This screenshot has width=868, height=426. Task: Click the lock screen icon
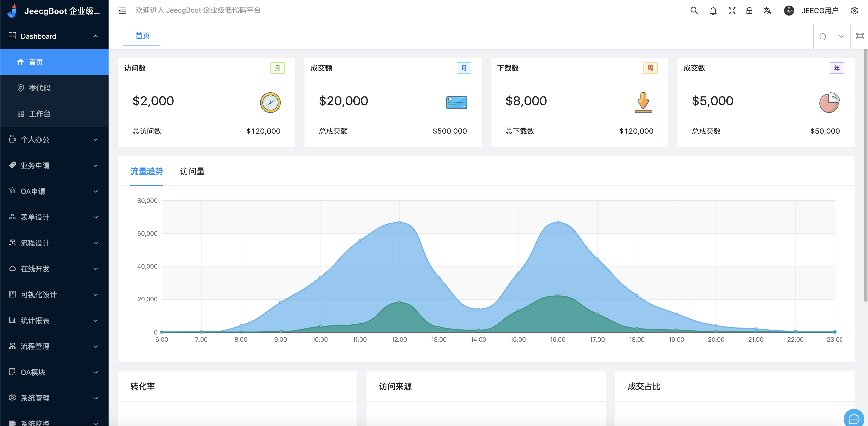[x=749, y=11]
